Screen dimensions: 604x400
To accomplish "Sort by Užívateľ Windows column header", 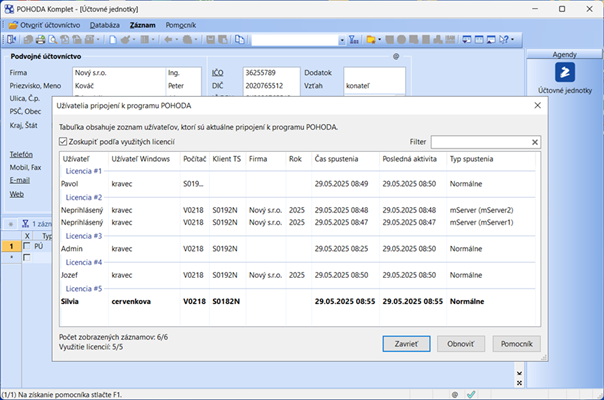I will click(144, 159).
